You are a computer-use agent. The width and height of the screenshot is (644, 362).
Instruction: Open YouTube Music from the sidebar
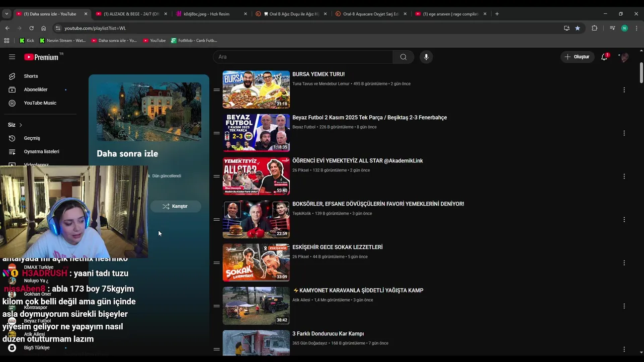click(x=40, y=103)
